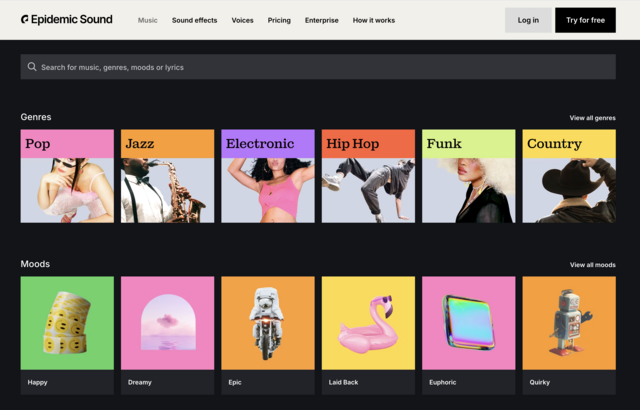This screenshot has width=640, height=410.
Task: Go to Voices in the navigation
Action: pos(242,20)
